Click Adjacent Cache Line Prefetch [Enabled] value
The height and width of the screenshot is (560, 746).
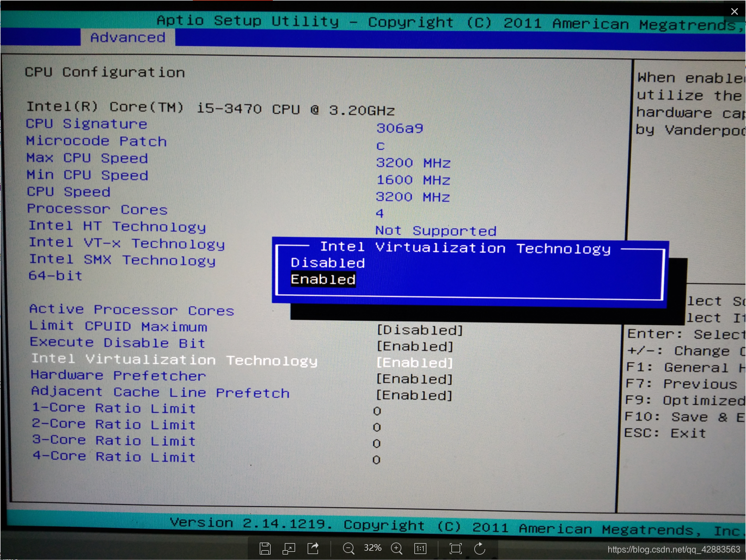[x=415, y=395]
